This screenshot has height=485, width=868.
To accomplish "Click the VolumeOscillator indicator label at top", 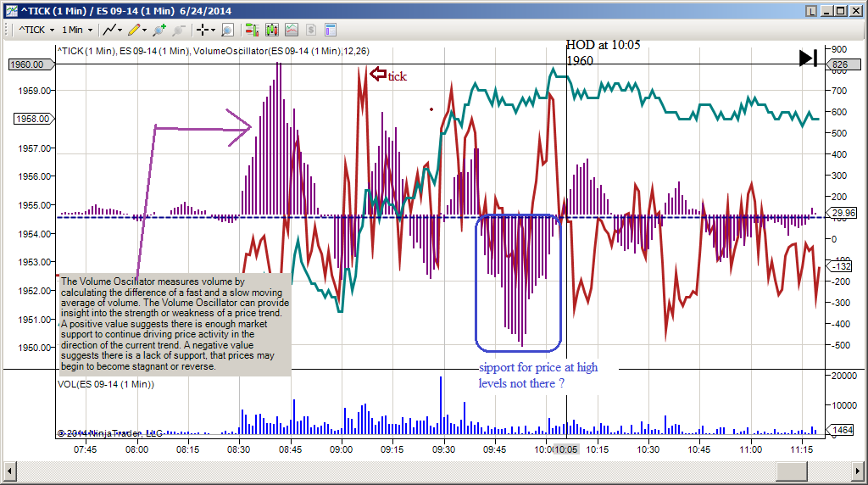I will click(x=281, y=51).
